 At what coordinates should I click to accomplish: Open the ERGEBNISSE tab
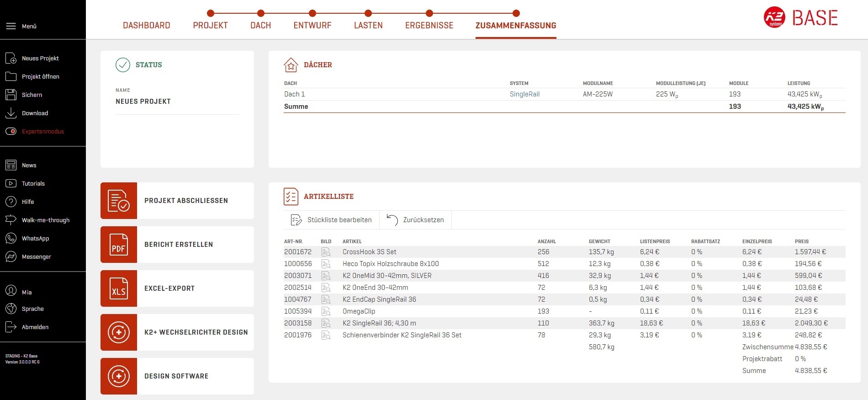[429, 26]
